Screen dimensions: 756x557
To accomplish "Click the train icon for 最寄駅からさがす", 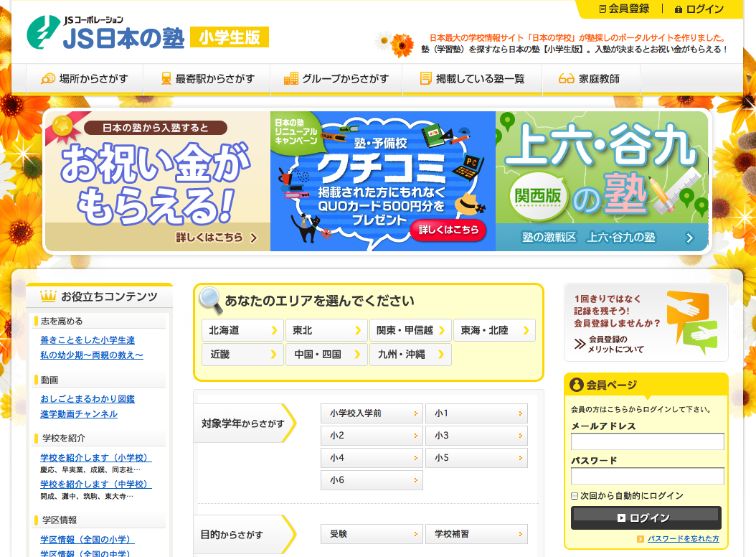I will tap(166, 78).
